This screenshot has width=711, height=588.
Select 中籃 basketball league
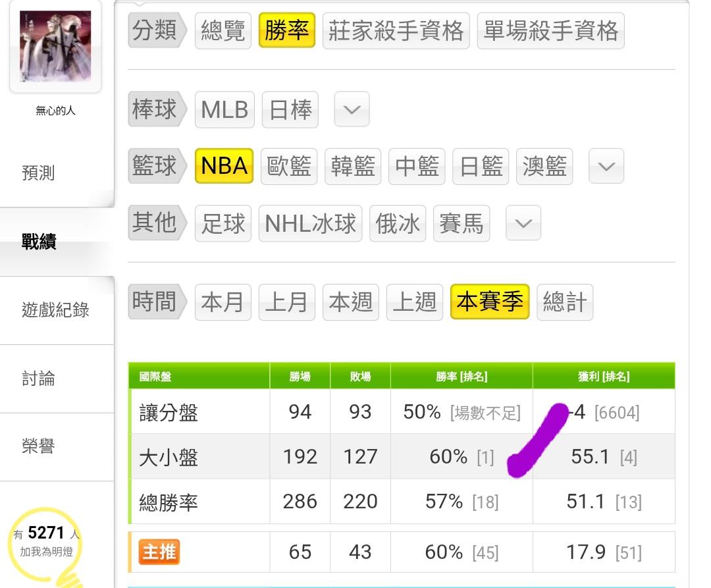(417, 167)
